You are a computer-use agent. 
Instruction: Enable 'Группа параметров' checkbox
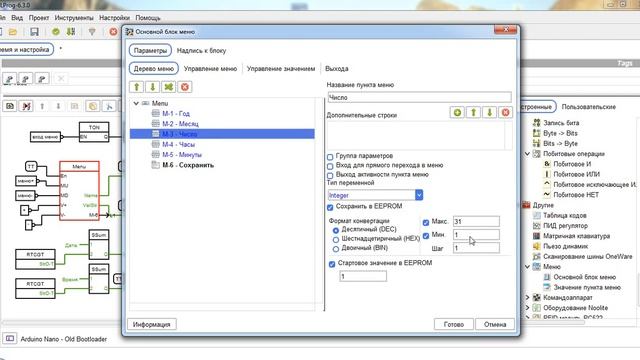point(330,157)
